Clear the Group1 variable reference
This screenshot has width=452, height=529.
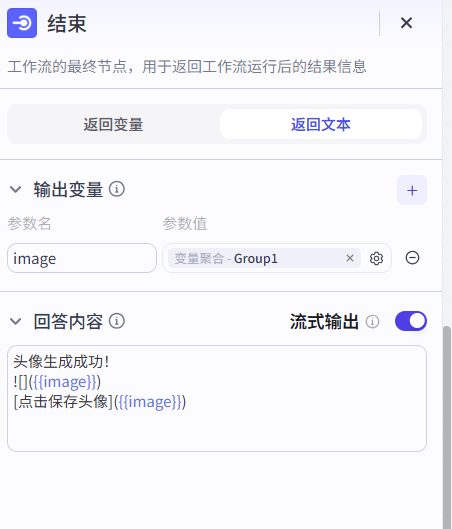(350, 258)
